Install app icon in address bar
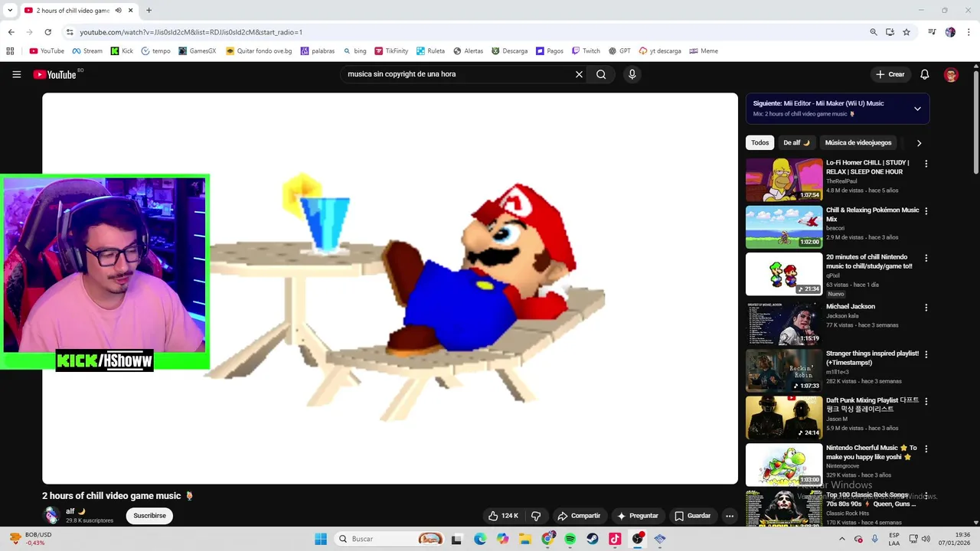980x551 pixels. click(890, 32)
